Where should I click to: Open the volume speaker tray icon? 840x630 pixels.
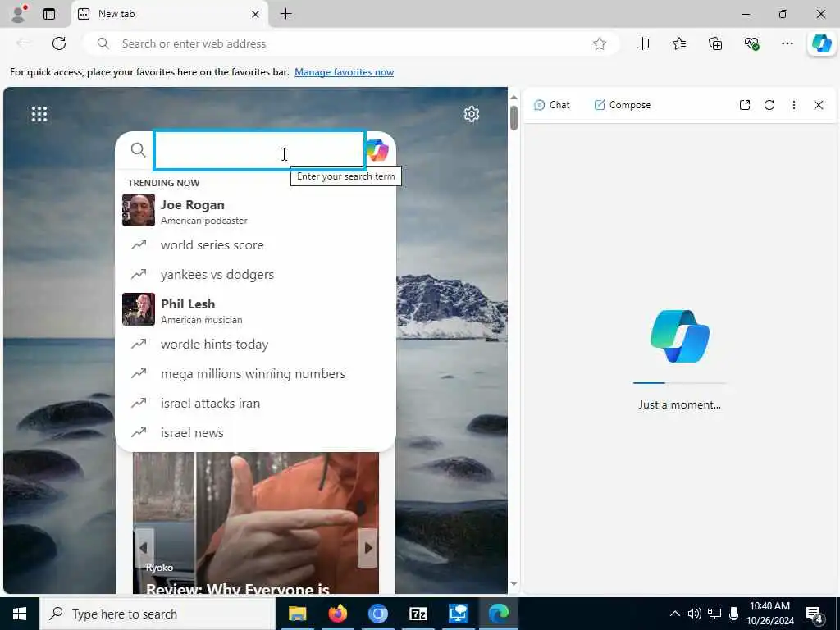[694, 614]
